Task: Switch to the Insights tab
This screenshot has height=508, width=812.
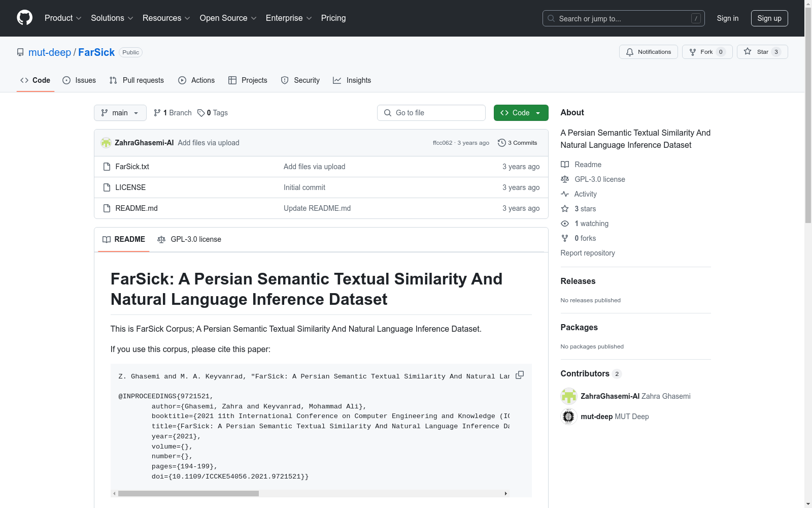Action: point(352,80)
